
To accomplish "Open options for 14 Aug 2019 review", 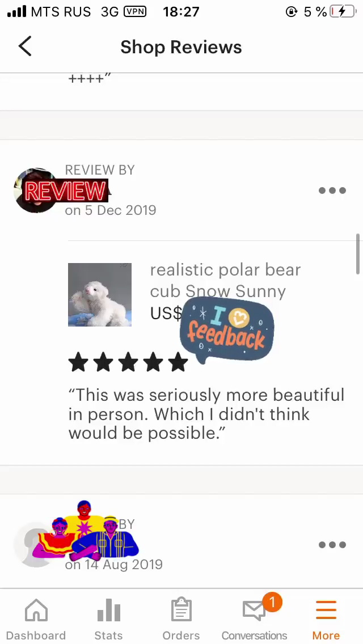I will coord(332,545).
